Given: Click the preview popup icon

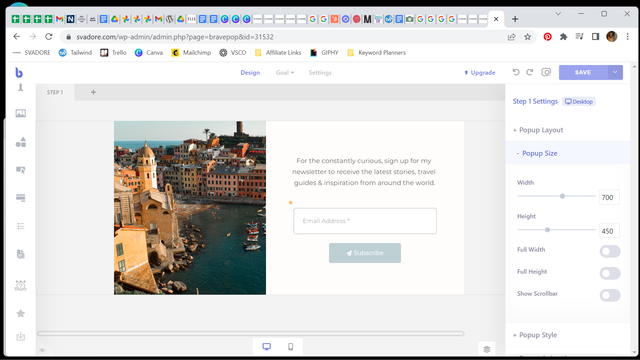Looking at the screenshot, I should tap(546, 72).
